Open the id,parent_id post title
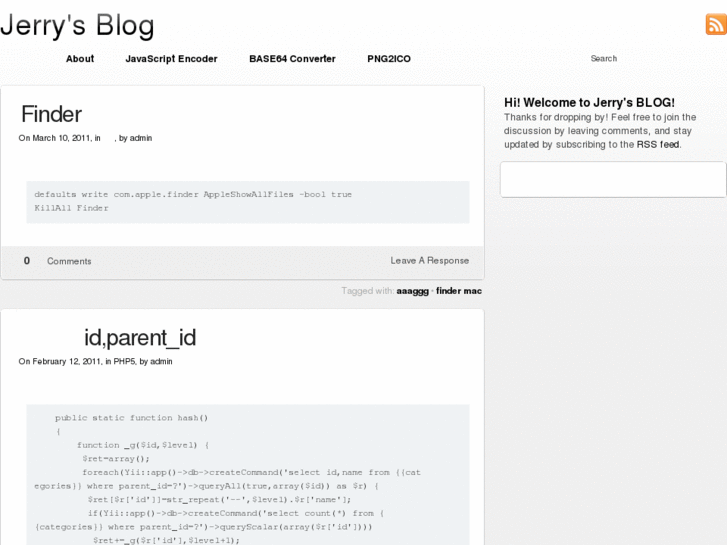727x545 pixels. point(140,338)
